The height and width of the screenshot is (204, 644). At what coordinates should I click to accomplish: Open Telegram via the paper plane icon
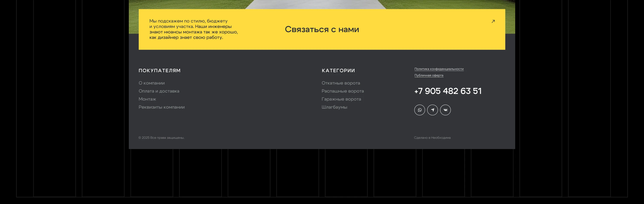pos(433,110)
